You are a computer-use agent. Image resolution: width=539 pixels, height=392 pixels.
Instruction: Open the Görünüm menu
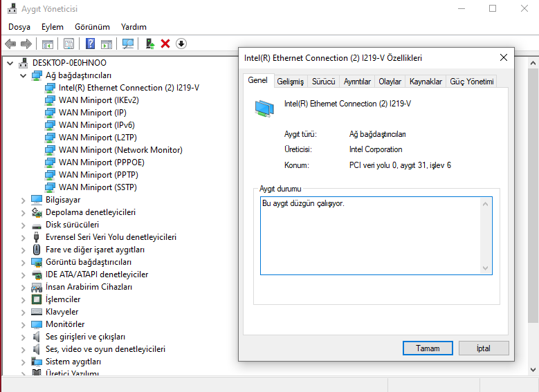coord(92,27)
